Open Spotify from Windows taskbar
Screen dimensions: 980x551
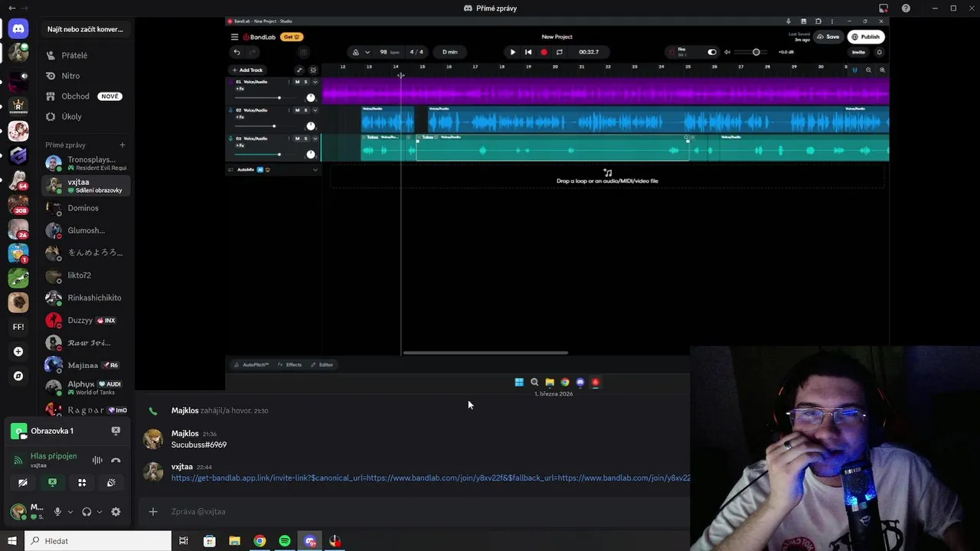(x=285, y=541)
